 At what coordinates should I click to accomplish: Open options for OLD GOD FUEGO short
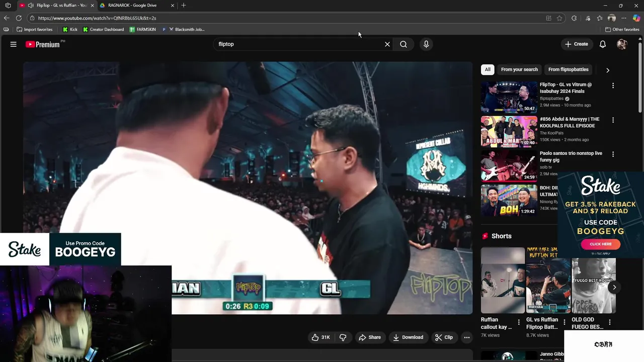pos(609,322)
